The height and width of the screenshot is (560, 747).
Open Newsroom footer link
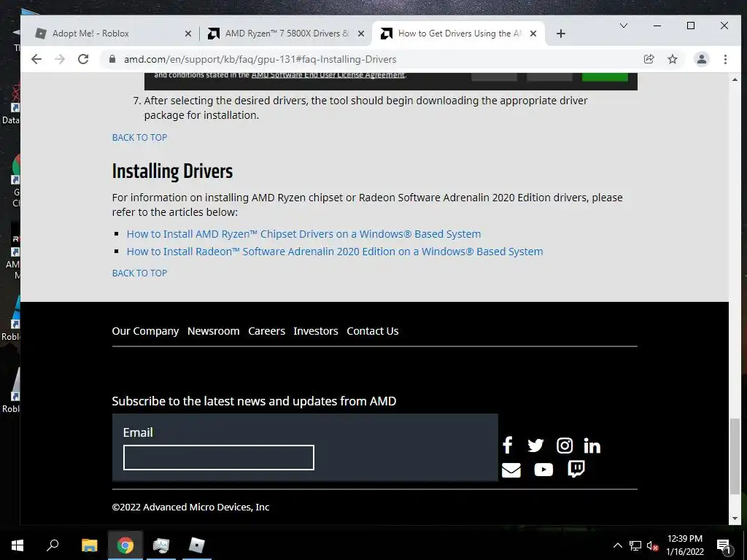[x=214, y=331]
